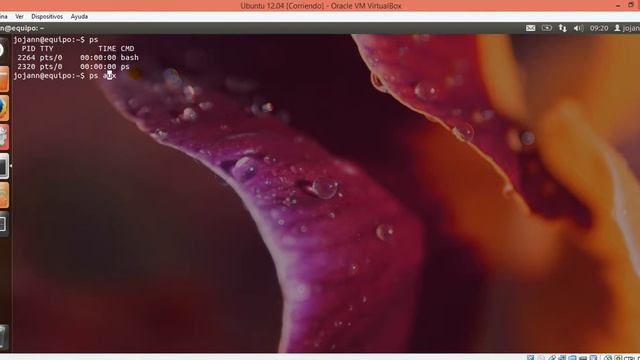Click the first 'jojann@equipo:~$ ps' prompt line

(56, 40)
